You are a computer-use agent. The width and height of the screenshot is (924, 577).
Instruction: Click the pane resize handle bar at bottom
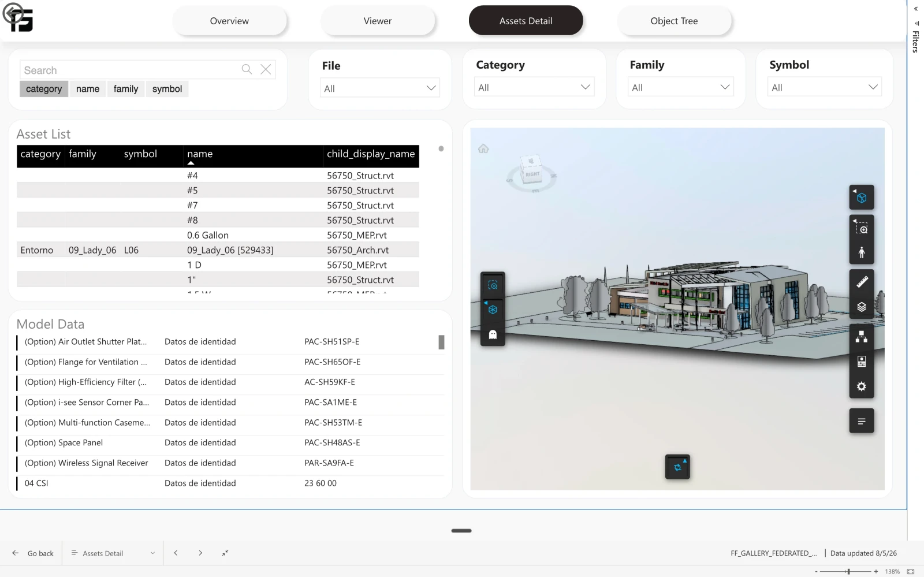(x=461, y=530)
